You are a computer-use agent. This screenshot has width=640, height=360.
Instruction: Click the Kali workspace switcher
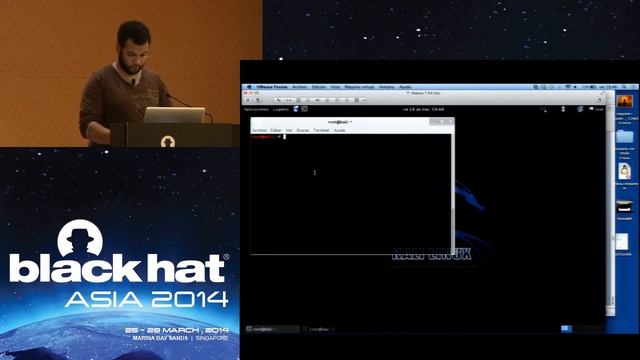click(566, 329)
